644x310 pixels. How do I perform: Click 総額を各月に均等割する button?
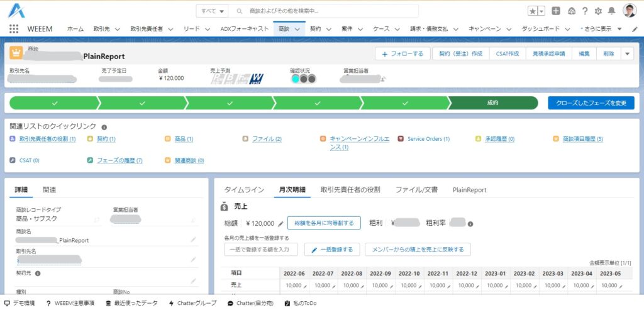[x=324, y=223]
